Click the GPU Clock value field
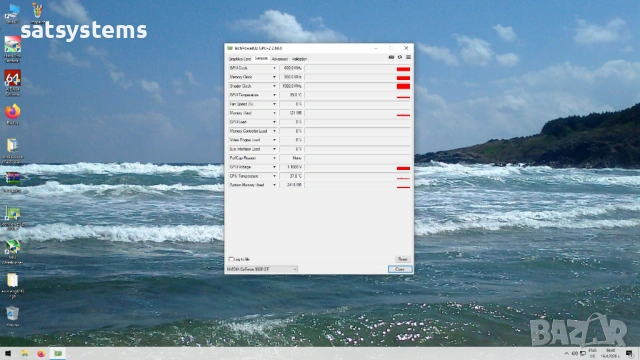 [291, 68]
